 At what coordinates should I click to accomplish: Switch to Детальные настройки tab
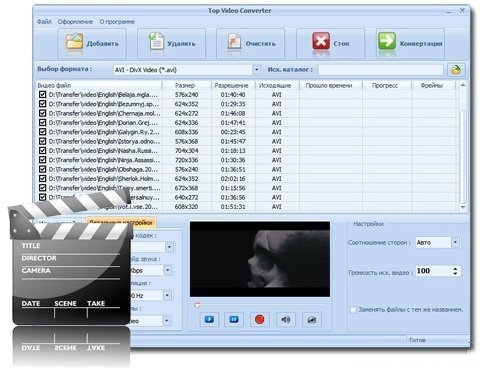tap(121, 222)
